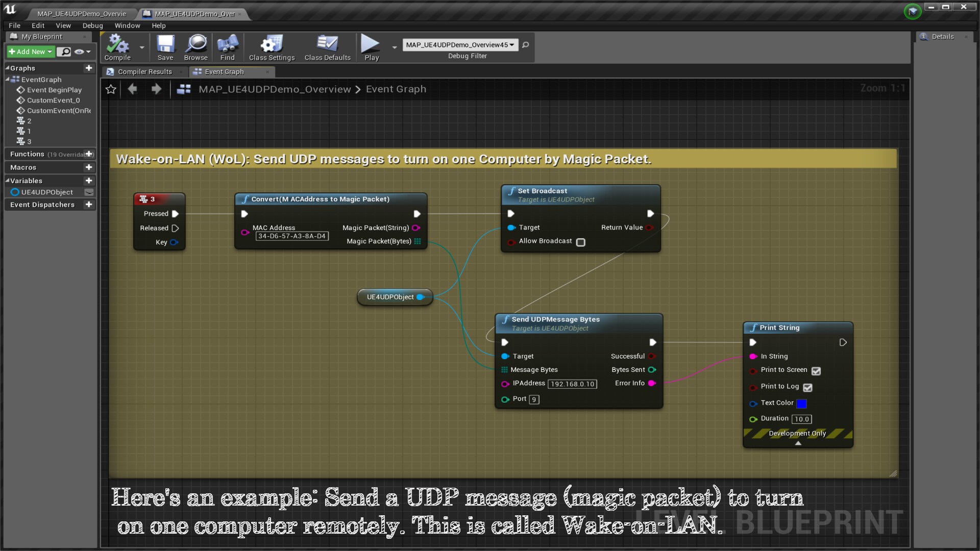The height and width of the screenshot is (551, 980).
Task: Edit the IPAddress input field
Action: point(572,384)
